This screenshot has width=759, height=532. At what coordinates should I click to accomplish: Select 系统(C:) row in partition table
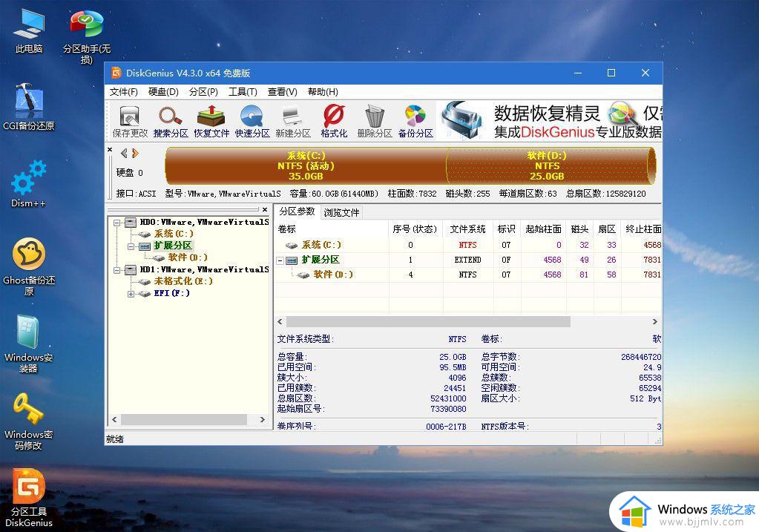click(468, 245)
